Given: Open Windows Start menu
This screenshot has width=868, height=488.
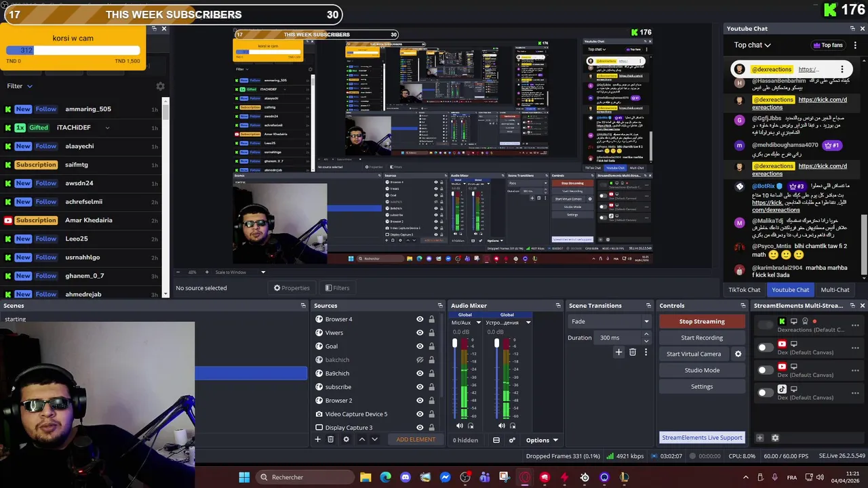Looking at the screenshot, I should (x=244, y=477).
